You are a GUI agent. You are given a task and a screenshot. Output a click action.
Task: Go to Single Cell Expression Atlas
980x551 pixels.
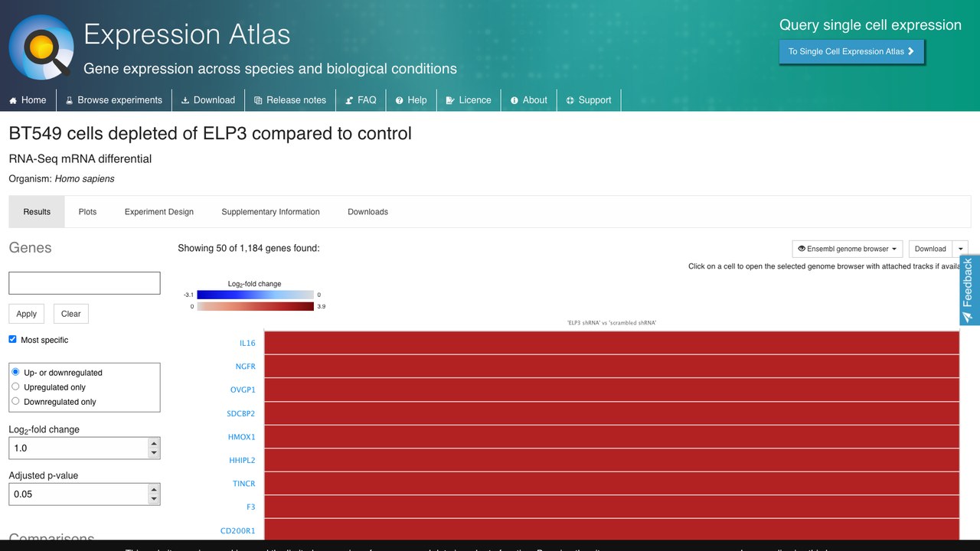pyautogui.click(x=851, y=51)
